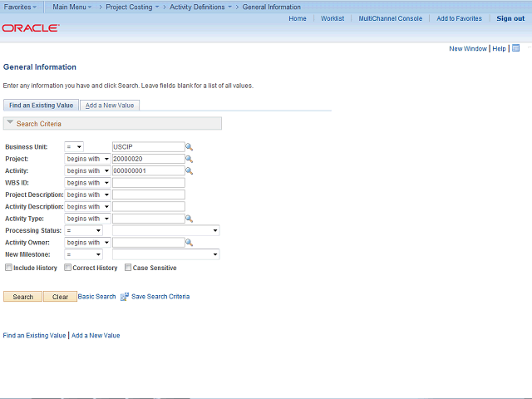
Task: Open the Activity Type lookup icon
Action: pos(189,219)
